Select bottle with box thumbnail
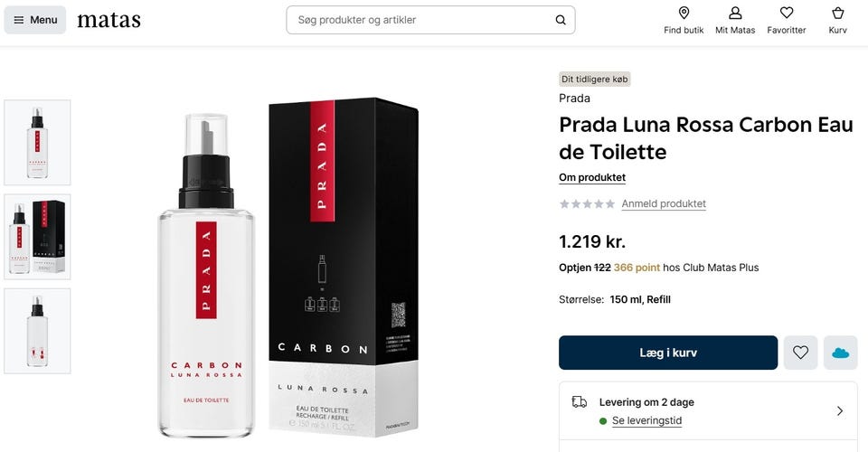Viewport: 868px width, 452px height. tap(38, 237)
